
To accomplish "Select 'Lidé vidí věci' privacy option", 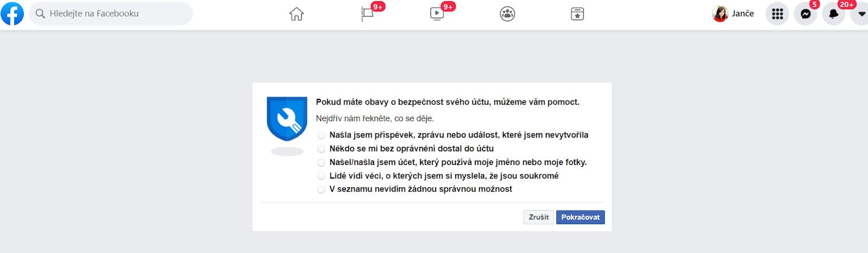I will 321,176.
